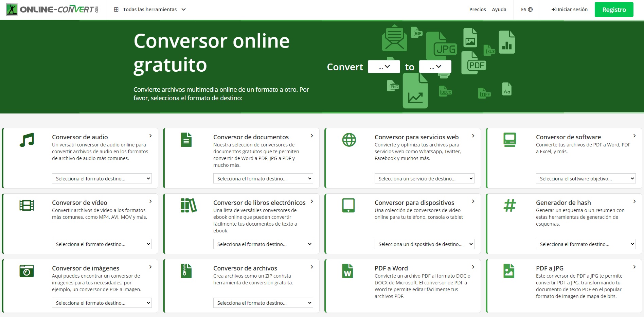Screen dimensions: 644x317
Task: Open the Ayuda menu item
Action: [499, 10]
